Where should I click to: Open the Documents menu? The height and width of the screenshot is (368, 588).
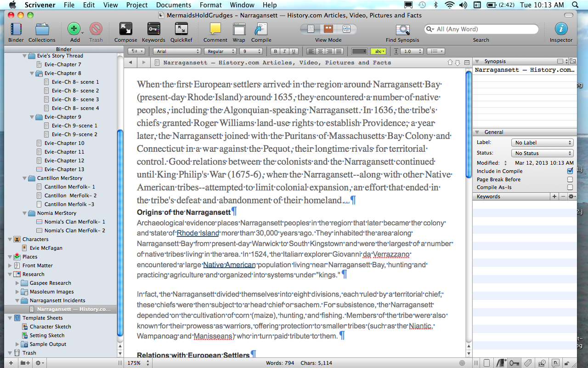[174, 5]
